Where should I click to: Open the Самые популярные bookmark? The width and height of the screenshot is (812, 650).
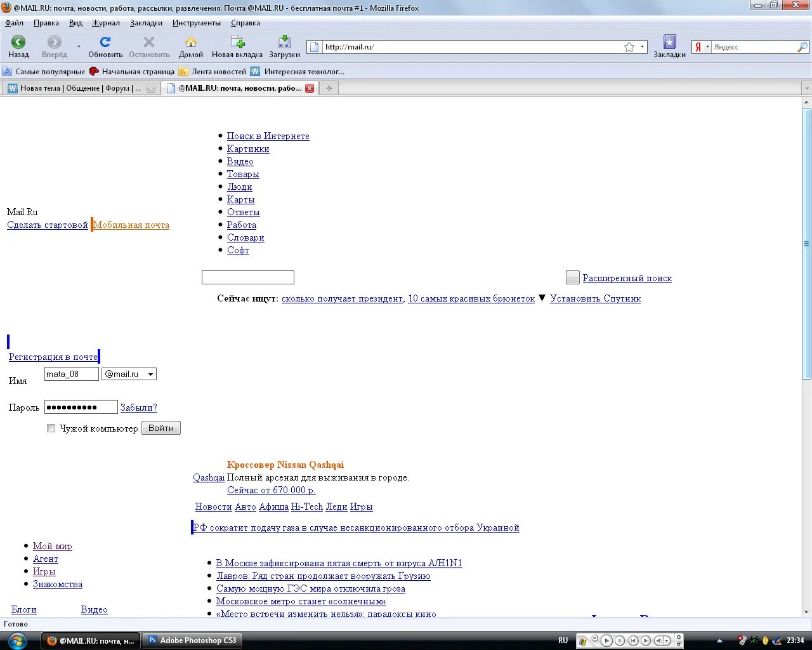44,72
